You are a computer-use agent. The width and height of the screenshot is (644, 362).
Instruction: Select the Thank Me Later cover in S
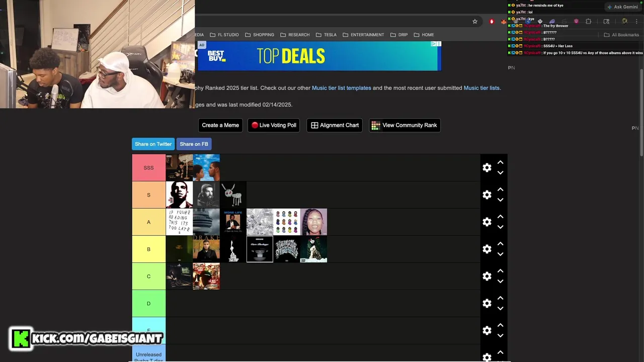[x=179, y=195]
